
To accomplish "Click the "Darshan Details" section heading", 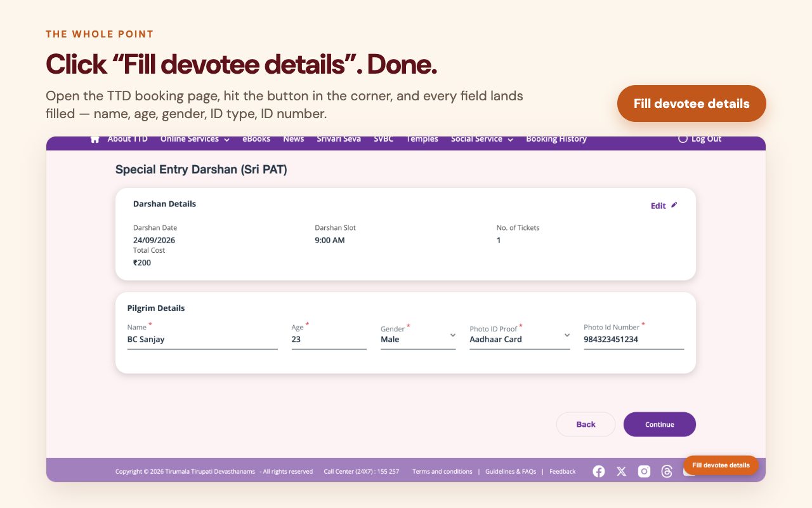I will [x=165, y=204].
